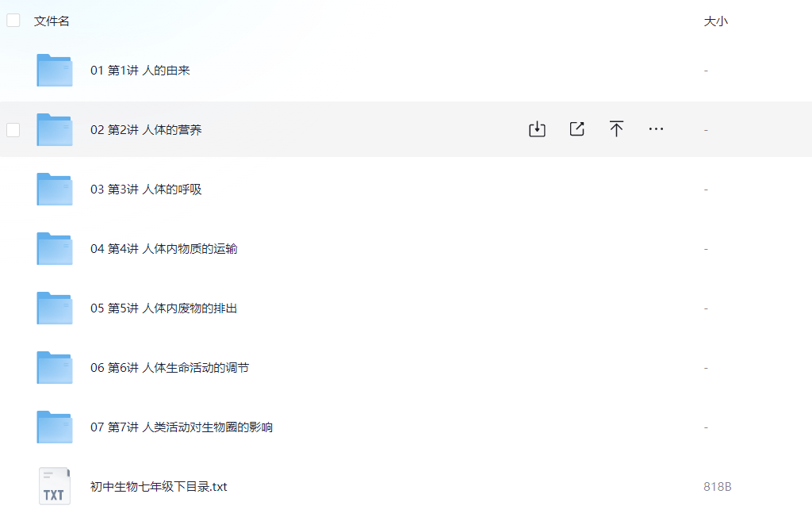This screenshot has height=517, width=812.
Task: Click the folder icon of 05 第5讲
Action: 54,308
